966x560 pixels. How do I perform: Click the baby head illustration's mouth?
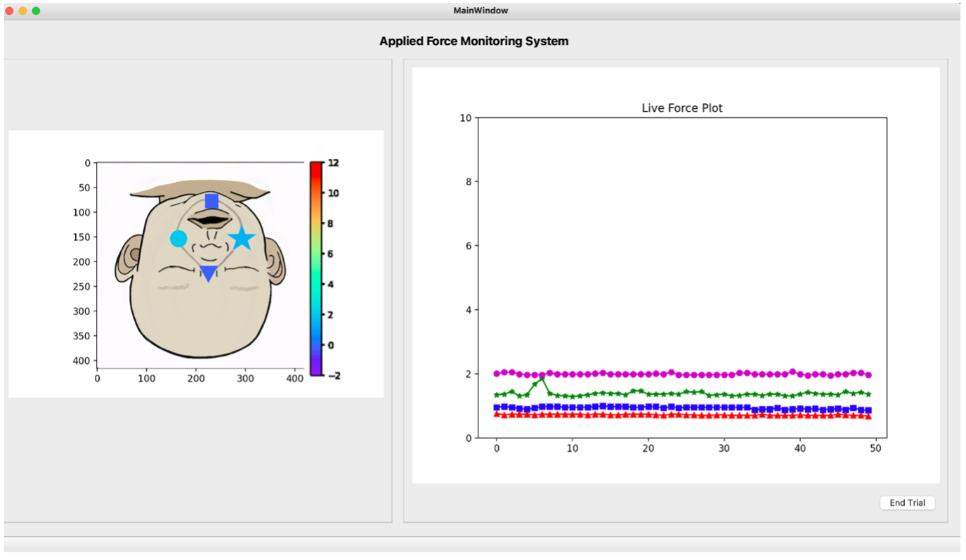click(x=211, y=221)
